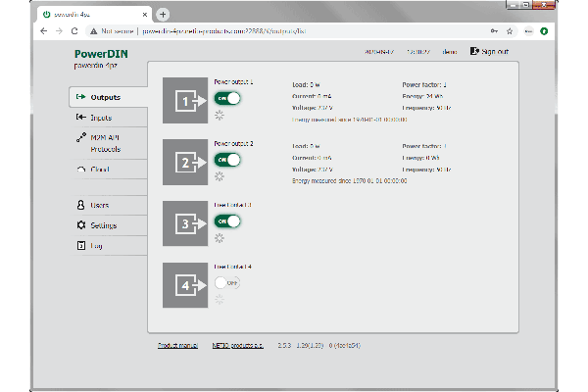Click the output 2 tile icon

tap(185, 162)
